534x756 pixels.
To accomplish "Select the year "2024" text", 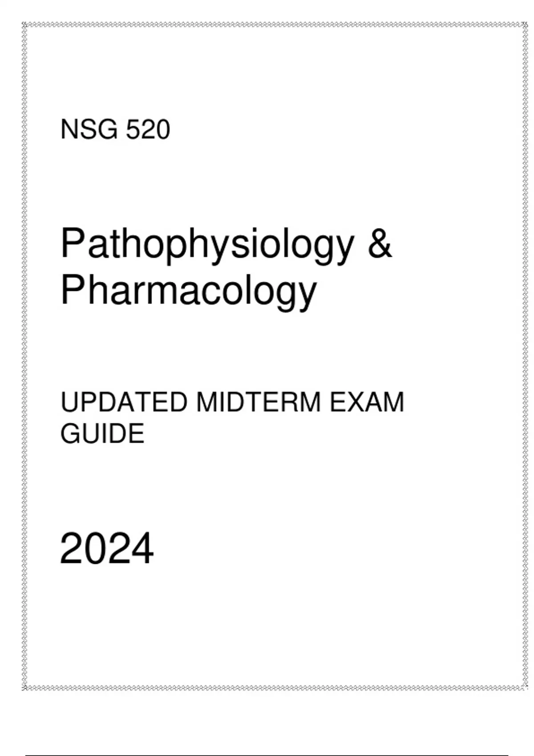I will (x=107, y=549).
